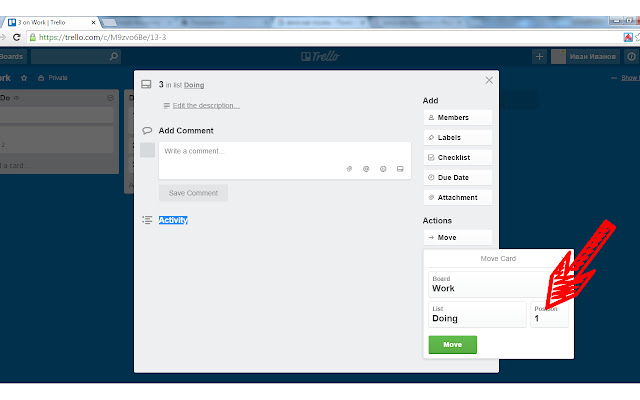Click the Activity heading

[173, 220]
